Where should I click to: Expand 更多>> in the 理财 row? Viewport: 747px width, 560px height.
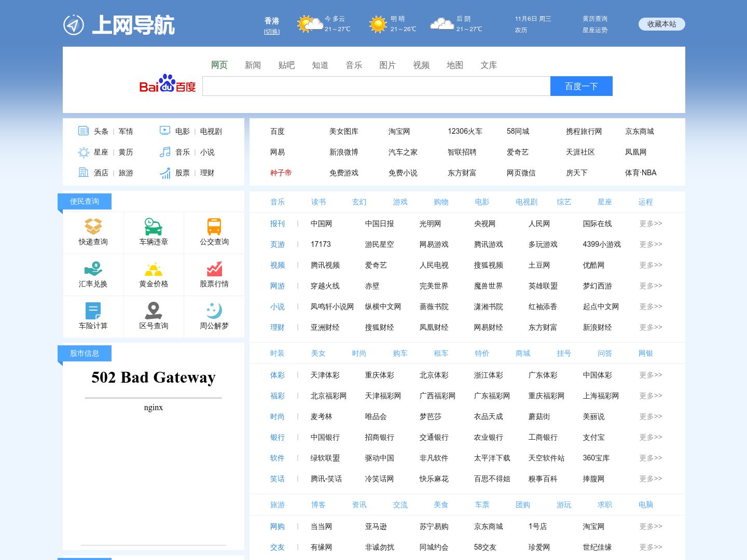tap(651, 327)
